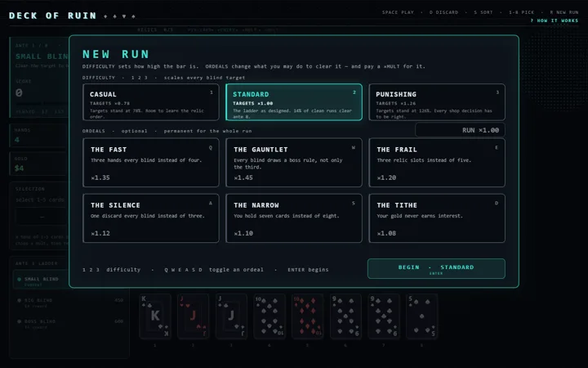Toggle The Frail ordeal
The height and width of the screenshot is (368, 588).
click(437, 163)
